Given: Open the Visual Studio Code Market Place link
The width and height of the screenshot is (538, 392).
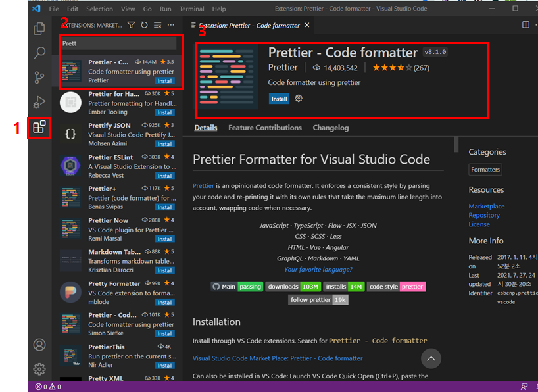Looking at the screenshot, I should point(278,358).
